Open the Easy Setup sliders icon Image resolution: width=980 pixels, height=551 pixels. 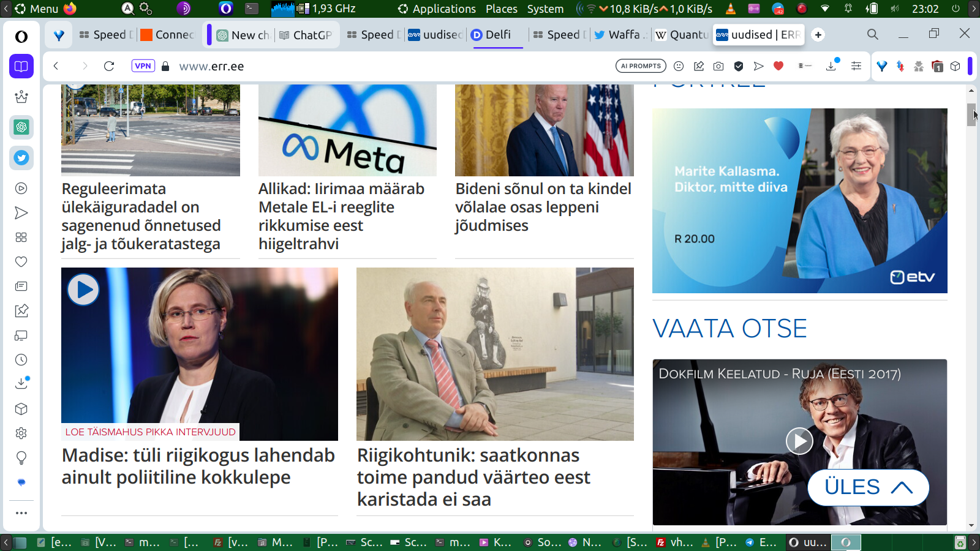click(856, 66)
